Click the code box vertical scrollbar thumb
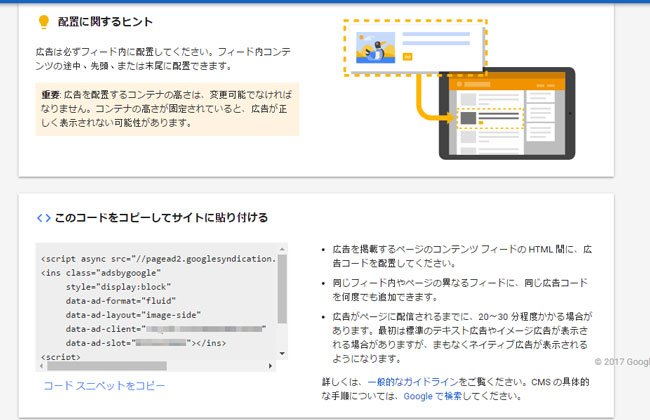This screenshot has height=420, width=650. (282, 289)
